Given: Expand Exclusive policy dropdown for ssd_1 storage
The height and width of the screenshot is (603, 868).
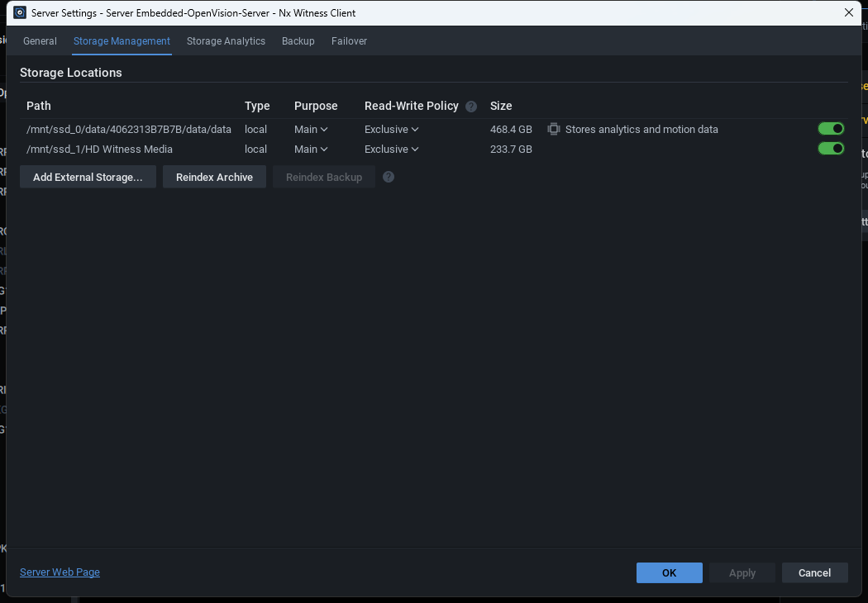Looking at the screenshot, I should coord(391,150).
